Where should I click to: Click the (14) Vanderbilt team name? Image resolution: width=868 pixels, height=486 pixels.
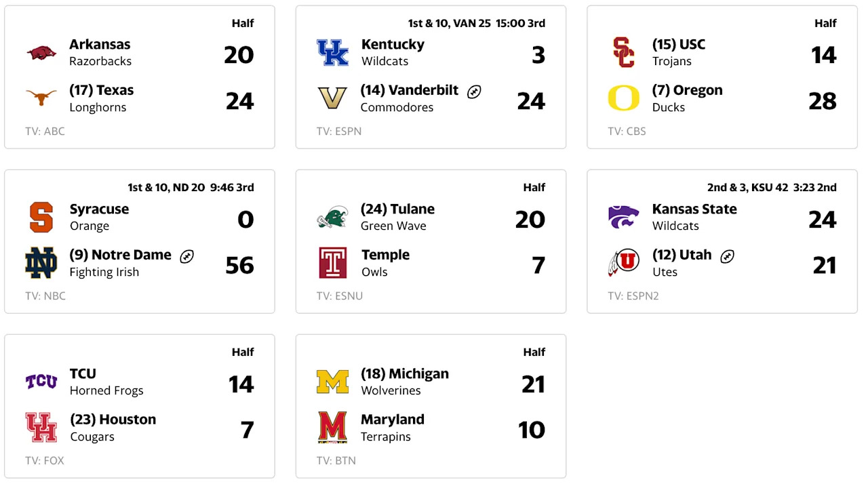coord(410,90)
